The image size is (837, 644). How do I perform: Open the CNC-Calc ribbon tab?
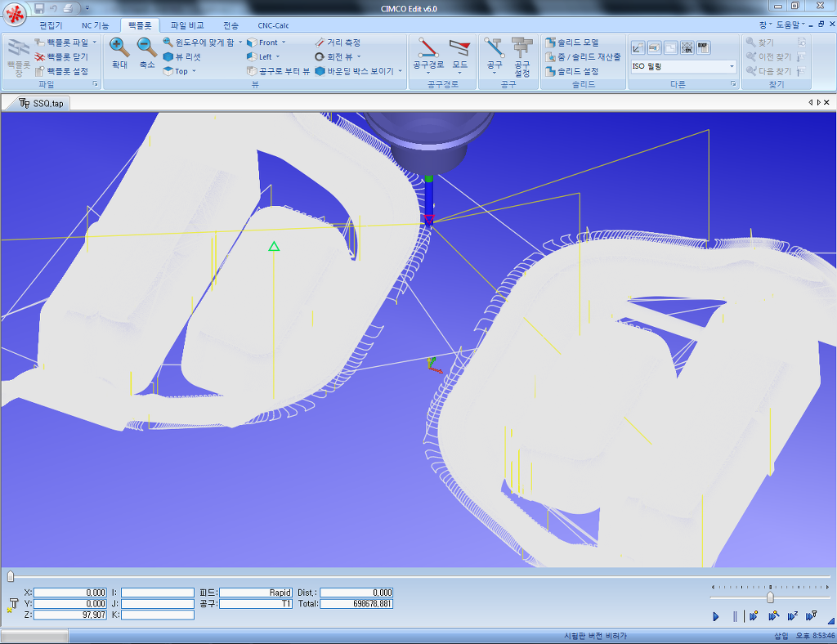[272, 25]
